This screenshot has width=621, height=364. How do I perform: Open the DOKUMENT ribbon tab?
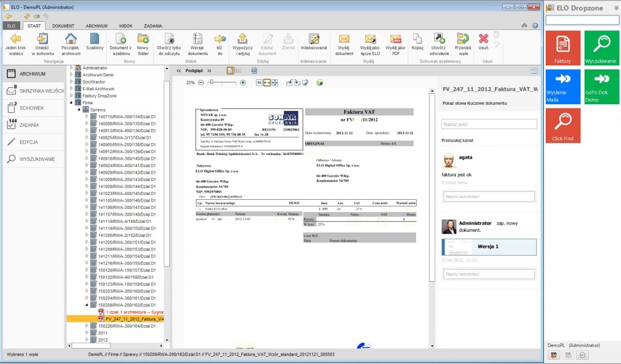pyautogui.click(x=63, y=25)
